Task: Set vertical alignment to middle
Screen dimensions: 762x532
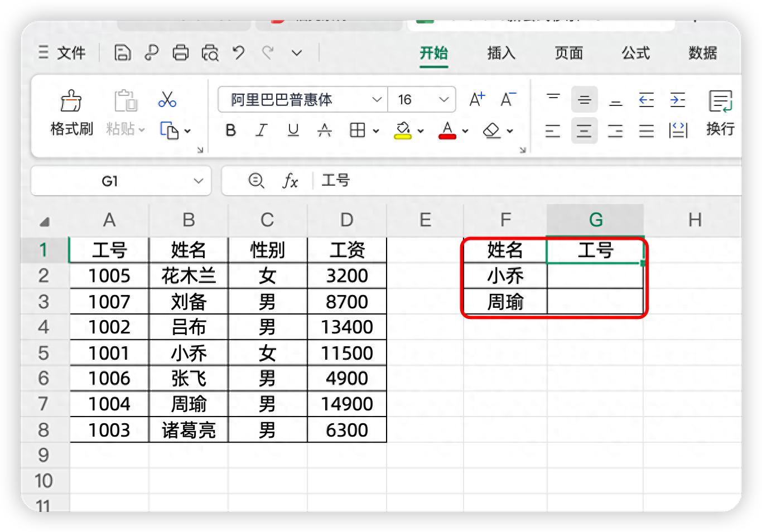Action: 584,100
